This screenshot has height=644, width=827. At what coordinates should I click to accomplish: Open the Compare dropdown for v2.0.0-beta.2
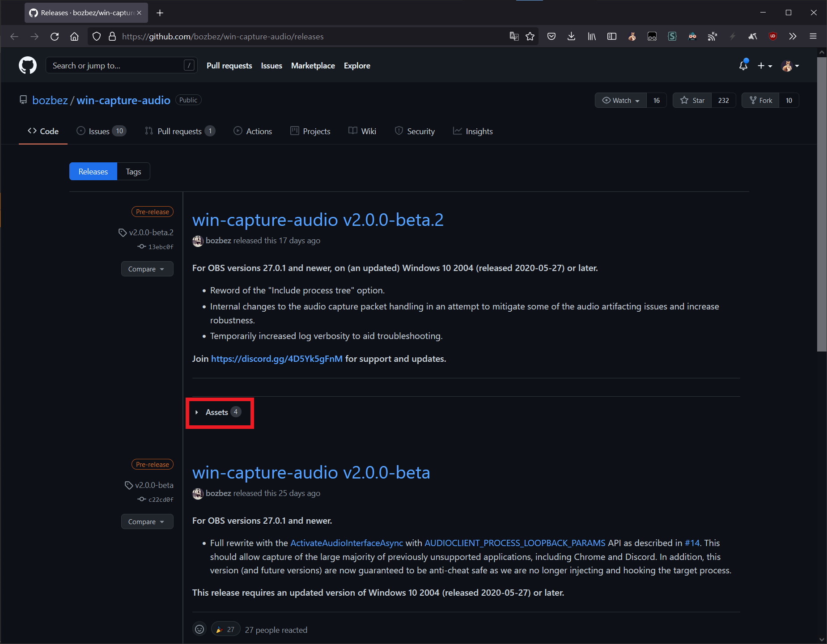pos(147,269)
